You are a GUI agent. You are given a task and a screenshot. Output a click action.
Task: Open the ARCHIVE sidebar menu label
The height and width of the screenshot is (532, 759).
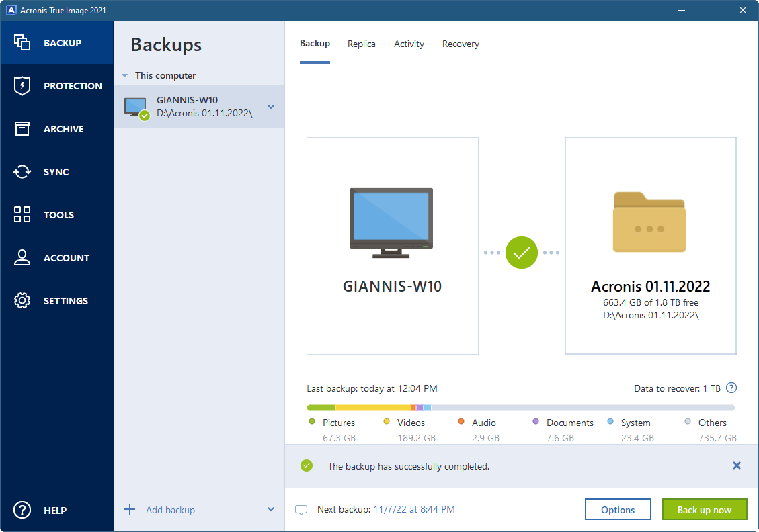click(x=63, y=129)
